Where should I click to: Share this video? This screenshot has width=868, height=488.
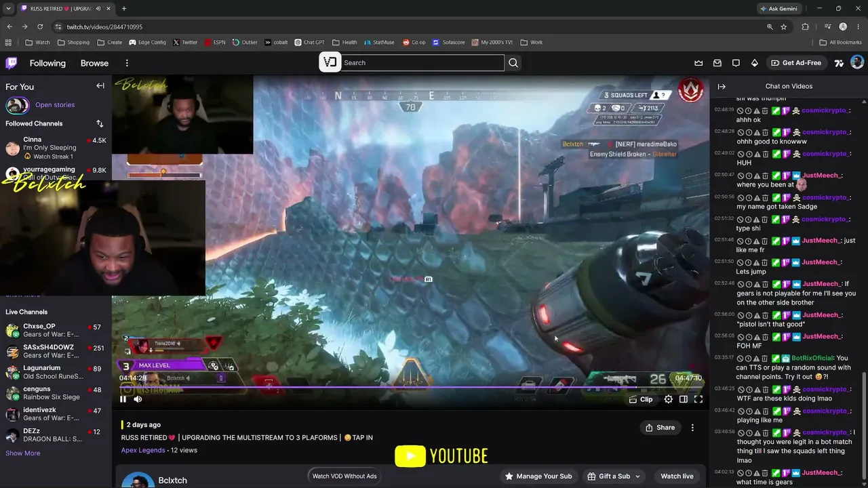pyautogui.click(x=660, y=428)
